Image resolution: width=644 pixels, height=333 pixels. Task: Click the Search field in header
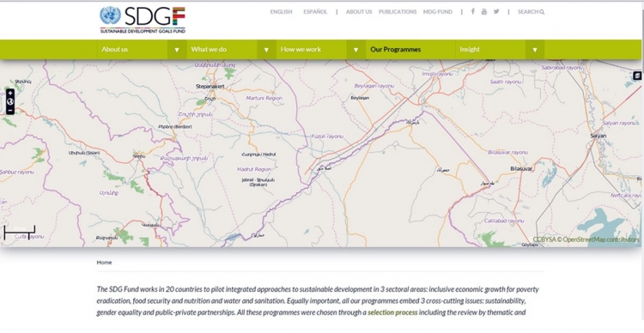tap(531, 12)
